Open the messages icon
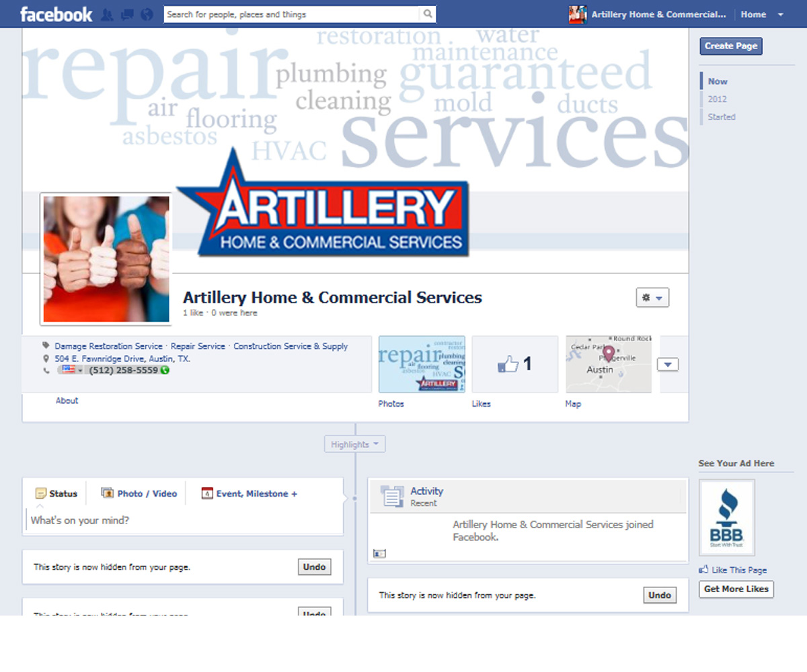The image size is (807, 672). click(x=126, y=13)
